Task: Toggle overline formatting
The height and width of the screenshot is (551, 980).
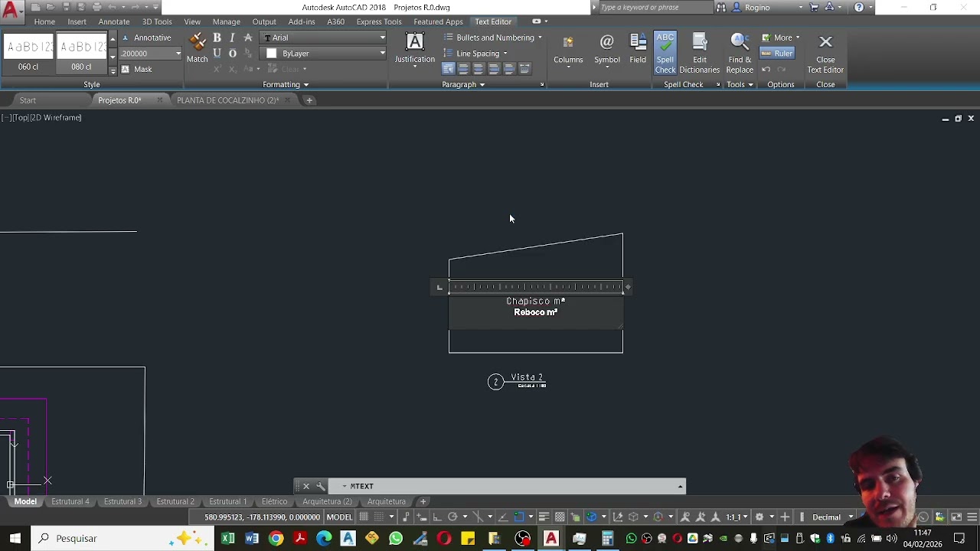Action: coord(232,53)
